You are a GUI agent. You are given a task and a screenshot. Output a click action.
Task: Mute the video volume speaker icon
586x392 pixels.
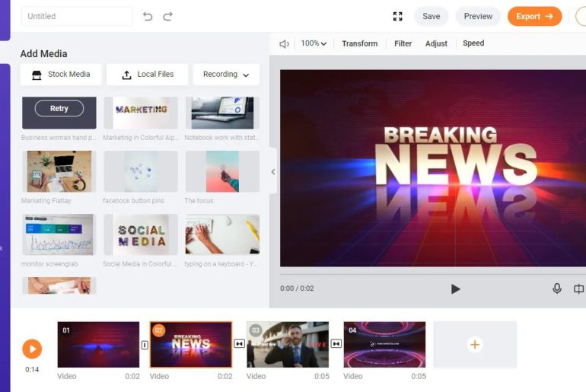(284, 44)
